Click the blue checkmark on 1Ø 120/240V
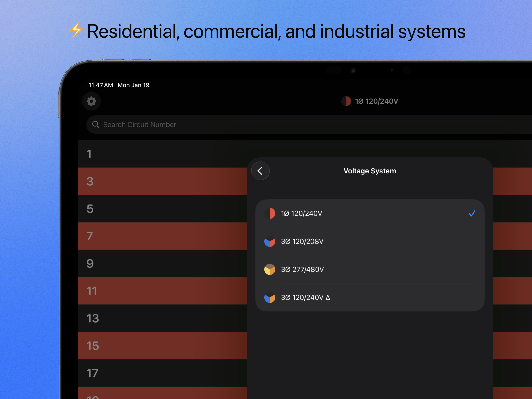This screenshot has width=532, height=399. [472, 214]
